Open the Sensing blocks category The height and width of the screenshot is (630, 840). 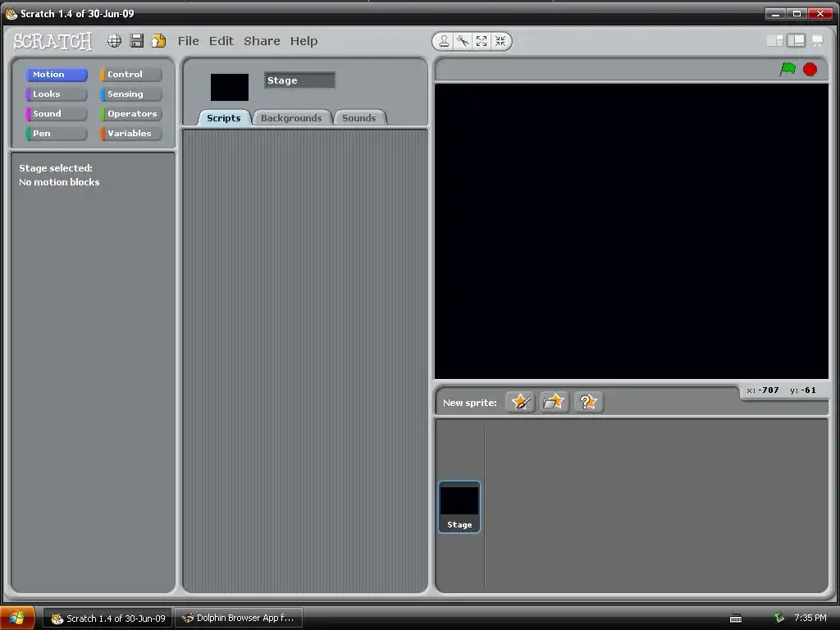tap(130, 94)
